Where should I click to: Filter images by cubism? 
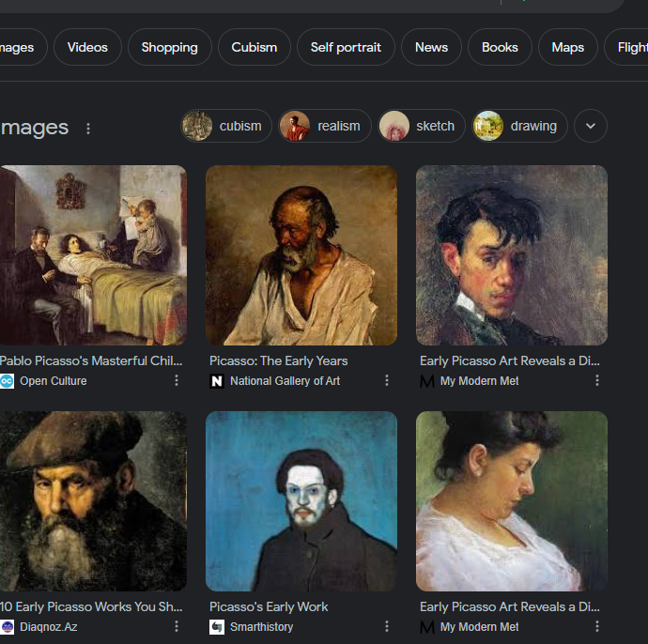226,126
